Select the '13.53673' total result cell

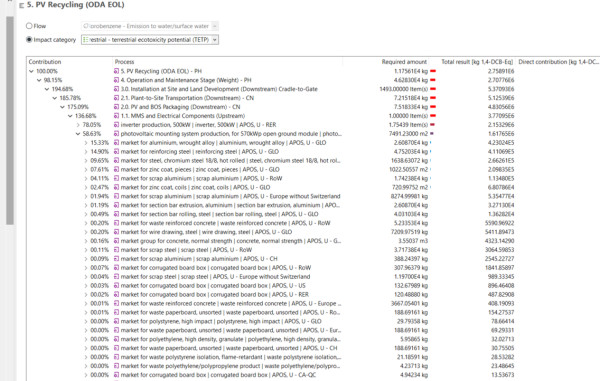pos(502,375)
